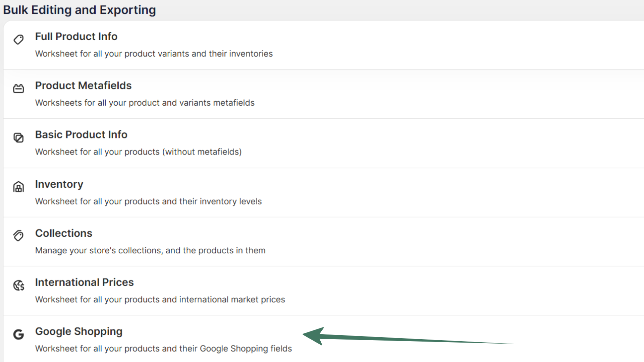Screen dimensions: 644x362
Task: Select the International Prices export
Action: (84, 282)
